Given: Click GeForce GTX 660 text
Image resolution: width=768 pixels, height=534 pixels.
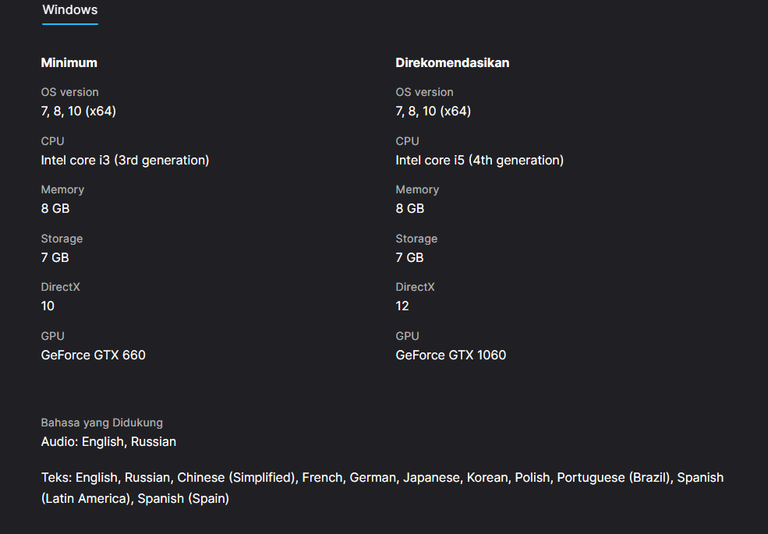Looking at the screenshot, I should tap(93, 355).
